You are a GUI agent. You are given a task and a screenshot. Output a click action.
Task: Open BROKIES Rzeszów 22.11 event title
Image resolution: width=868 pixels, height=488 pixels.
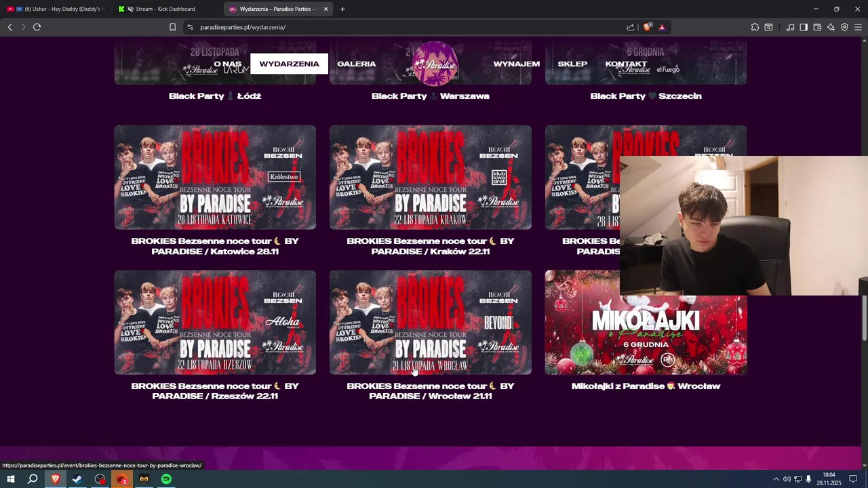pos(215,391)
